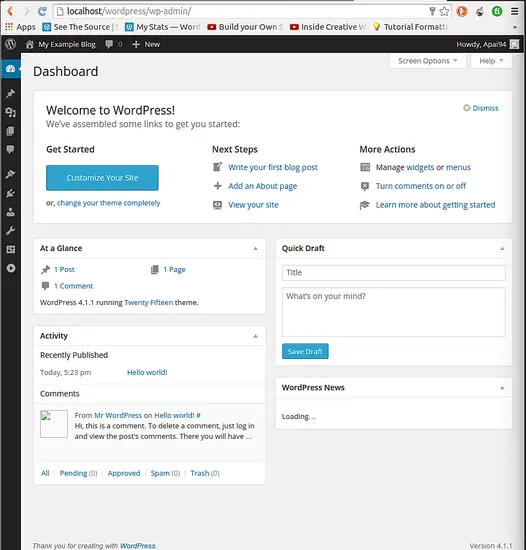Collapse the Quick Draft panel

tap(502, 248)
